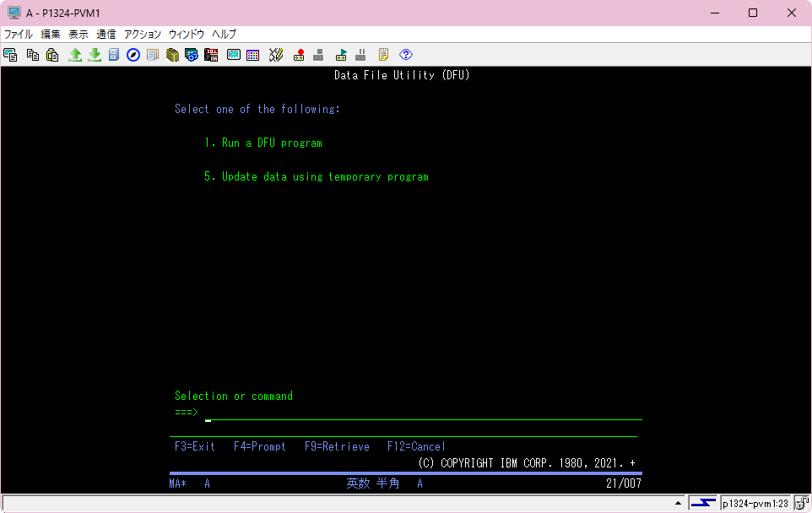
Task: Minimize the P1324-PVM1 window
Action: coord(715,13)
